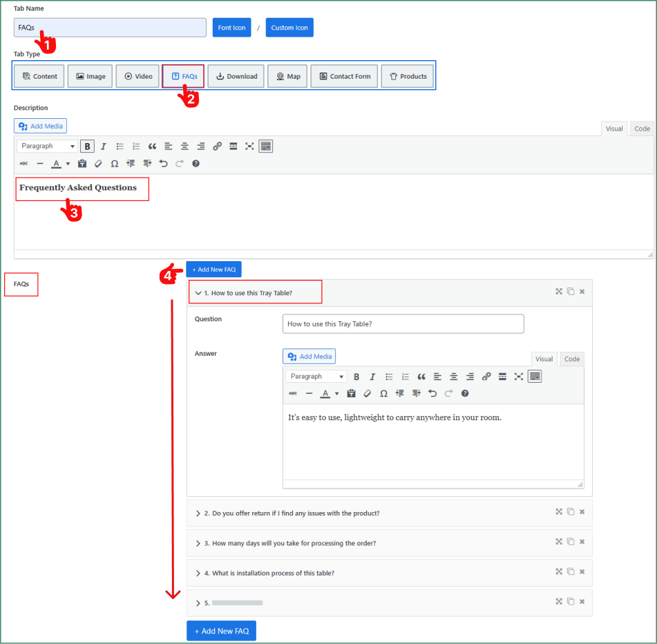Undo last change in Answer editor
Image resolution: width=657 pixels, height=644 pixels.
[x=432, y=393]
